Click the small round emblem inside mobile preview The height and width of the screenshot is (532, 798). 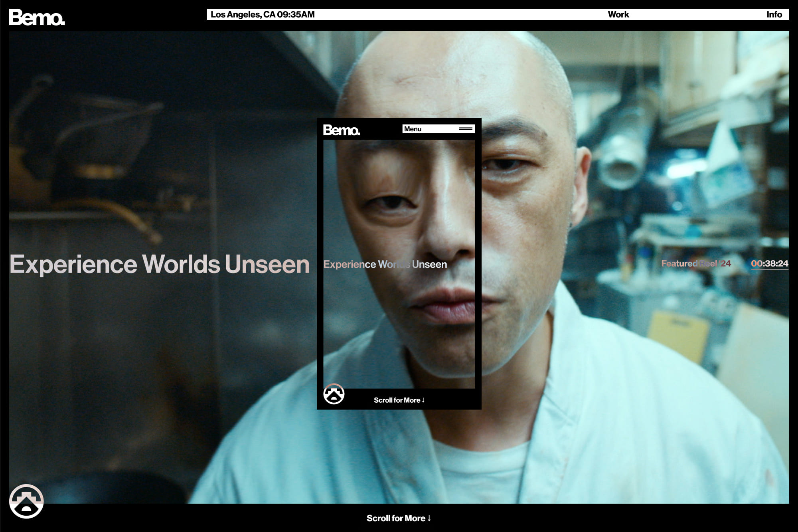coord(334,394)
